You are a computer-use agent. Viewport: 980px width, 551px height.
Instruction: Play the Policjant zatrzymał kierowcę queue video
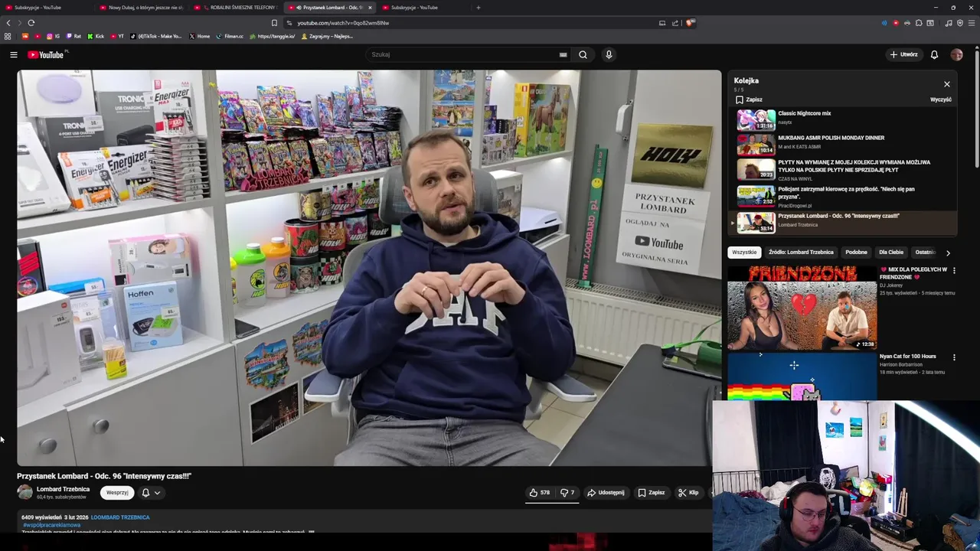[842, 196]
